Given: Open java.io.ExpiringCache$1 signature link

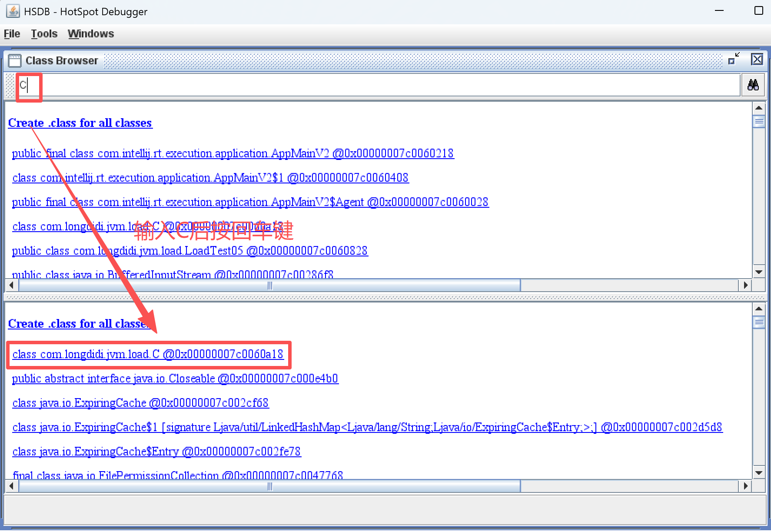Looking at the screenshot, I should point(367,427).
